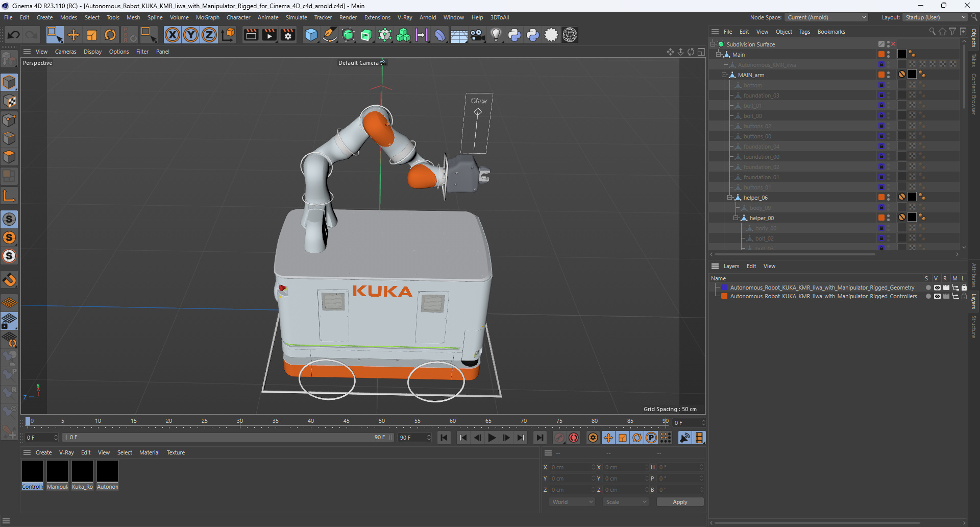Click the Record Active Objects button
Image resolution: width=980 pixels, height=527 pixels.
pyautogui.click(x=560, y=438)
